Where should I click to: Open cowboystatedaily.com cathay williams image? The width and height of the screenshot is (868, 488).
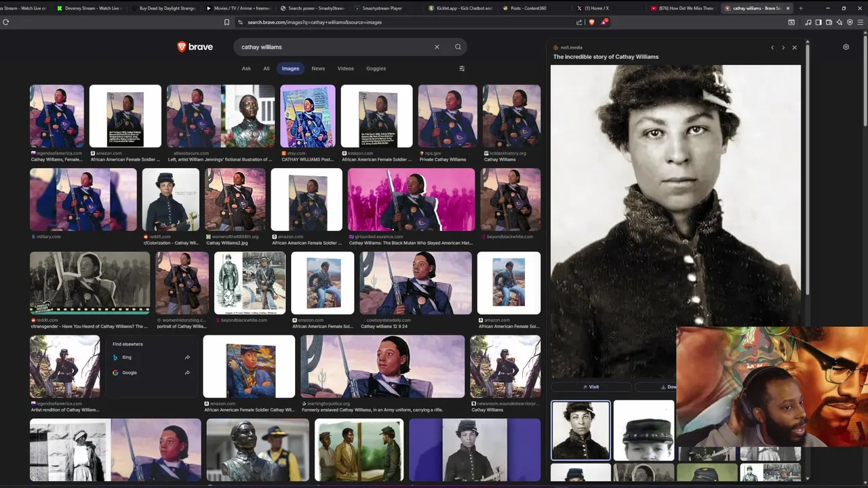click(416, 283)
